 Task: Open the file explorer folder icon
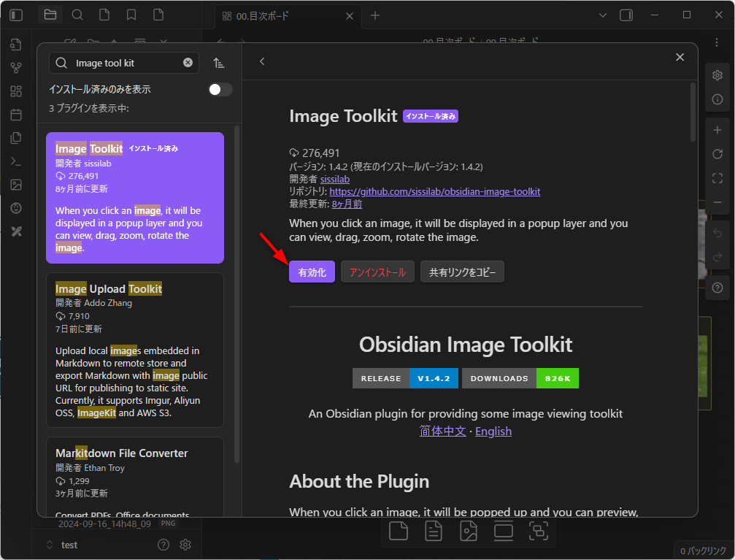[x=50, y=15]
